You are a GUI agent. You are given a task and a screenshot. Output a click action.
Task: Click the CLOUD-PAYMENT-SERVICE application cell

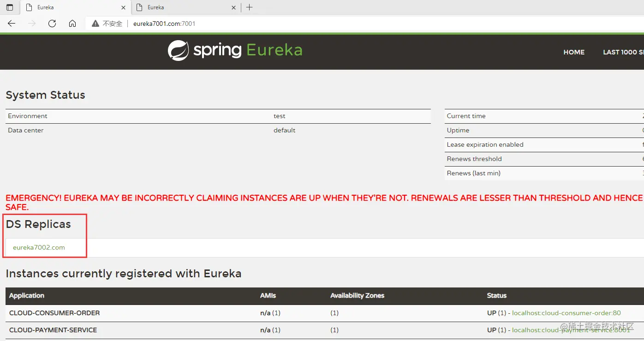click(x=53, y=330)
